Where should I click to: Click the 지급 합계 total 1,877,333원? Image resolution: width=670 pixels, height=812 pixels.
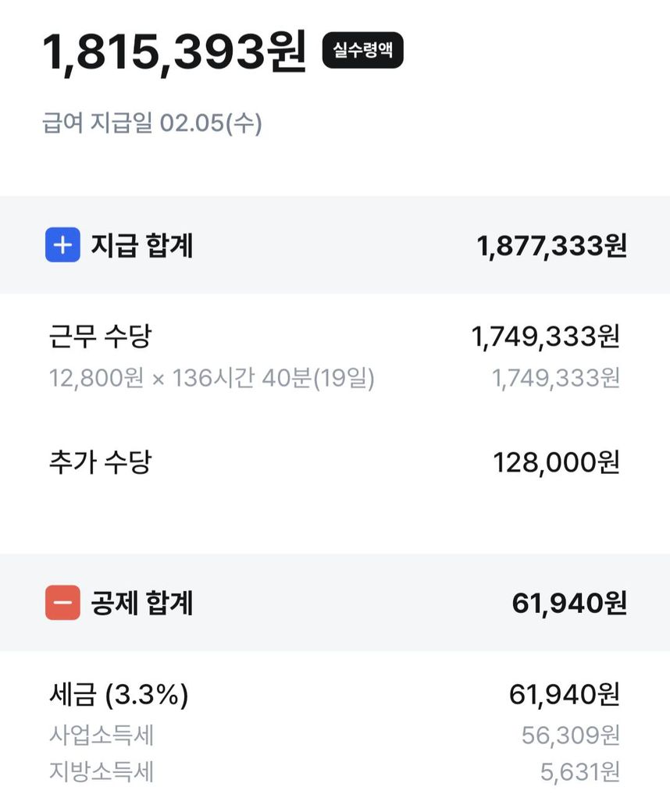pos(552,245)
